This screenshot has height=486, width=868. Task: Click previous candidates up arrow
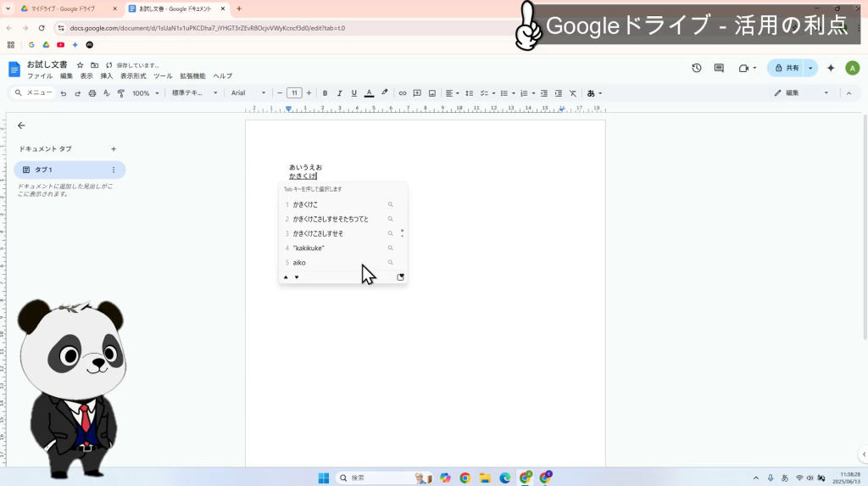pyautogui.click(x=286, y=277)
